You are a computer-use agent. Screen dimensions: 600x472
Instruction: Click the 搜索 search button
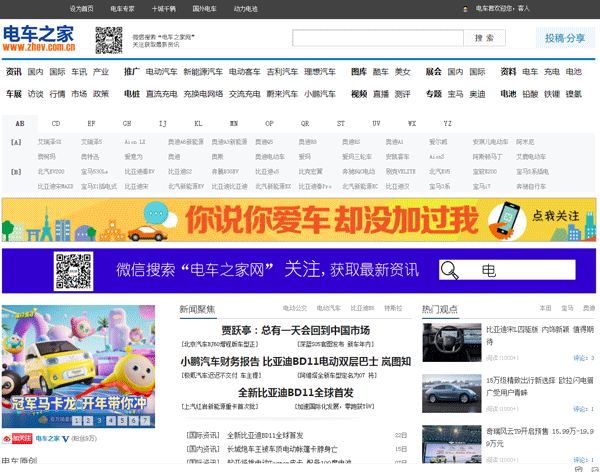pos(484,38)
